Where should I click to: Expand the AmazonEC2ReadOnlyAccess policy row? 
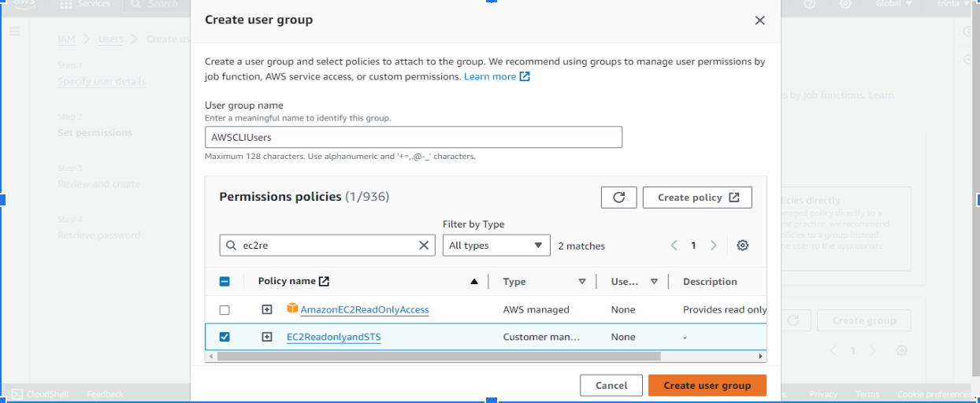click(267, 310)
